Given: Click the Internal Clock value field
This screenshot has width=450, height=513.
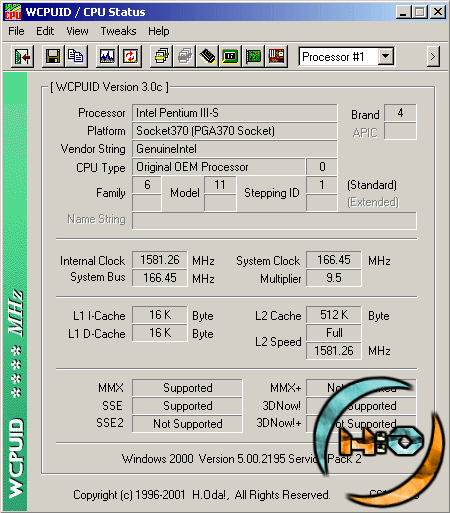Looking at the screenshot, I should pos(160,260).
